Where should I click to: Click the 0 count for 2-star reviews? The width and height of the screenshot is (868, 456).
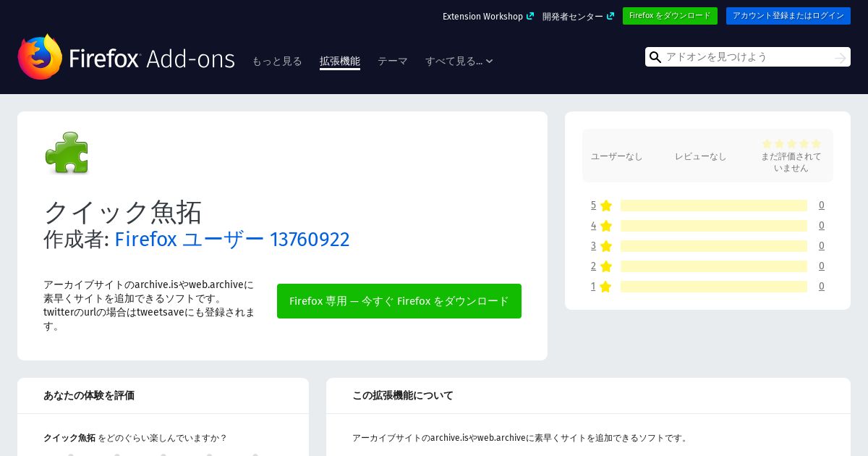(822, 266)
